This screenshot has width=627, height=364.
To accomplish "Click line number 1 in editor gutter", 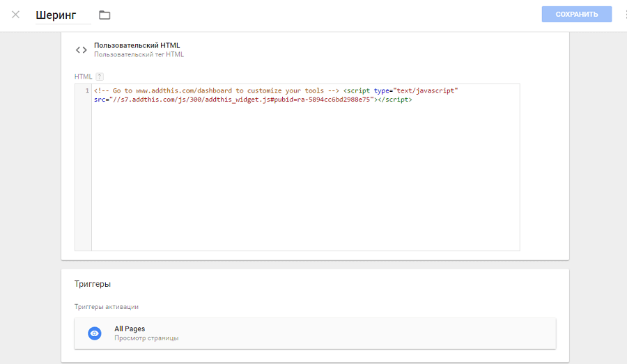I will coord(86,91).
